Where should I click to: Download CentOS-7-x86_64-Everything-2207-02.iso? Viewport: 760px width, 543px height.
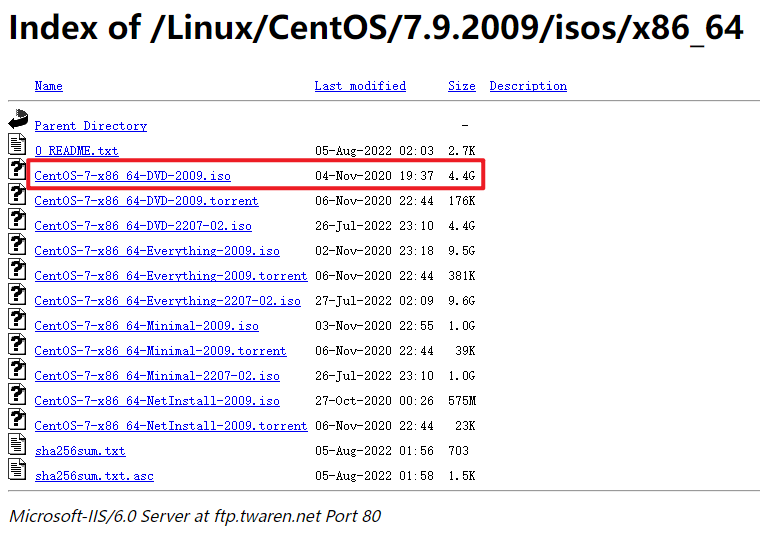[x=168, y=301]
